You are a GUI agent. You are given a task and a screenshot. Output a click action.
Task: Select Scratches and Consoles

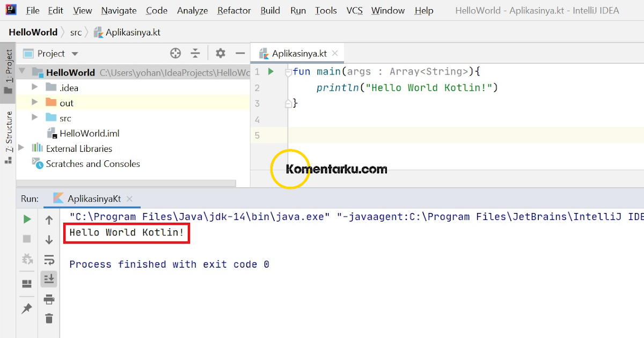pyautogui.click(x=86, y=164)
